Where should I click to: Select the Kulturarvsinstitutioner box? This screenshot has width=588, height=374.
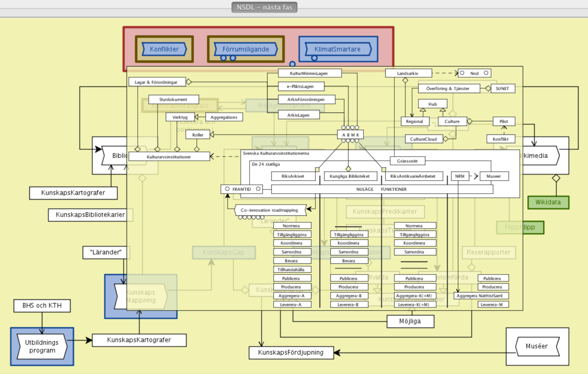pos(169,157)
